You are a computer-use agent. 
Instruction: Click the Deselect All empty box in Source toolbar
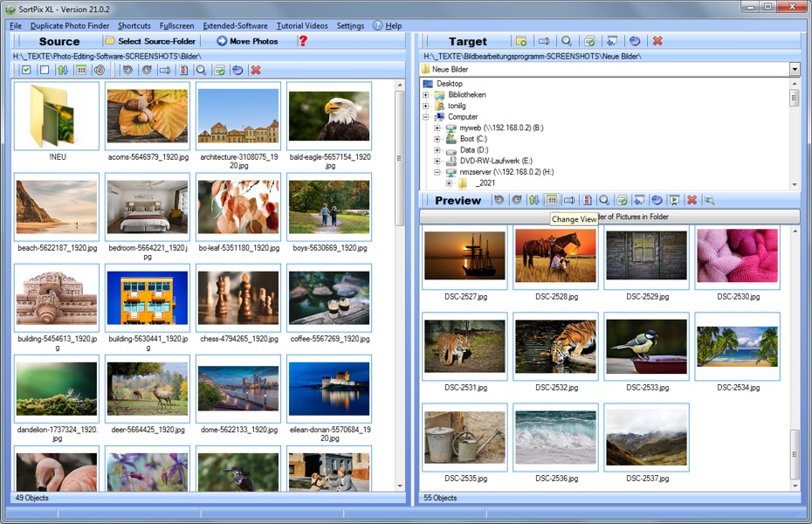[44, 70]
